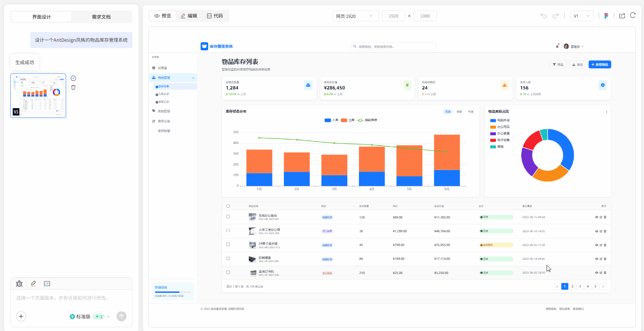Screen dimensions: 644x331
Task: Click the 新增物品 button
Action: pos(600,64)
